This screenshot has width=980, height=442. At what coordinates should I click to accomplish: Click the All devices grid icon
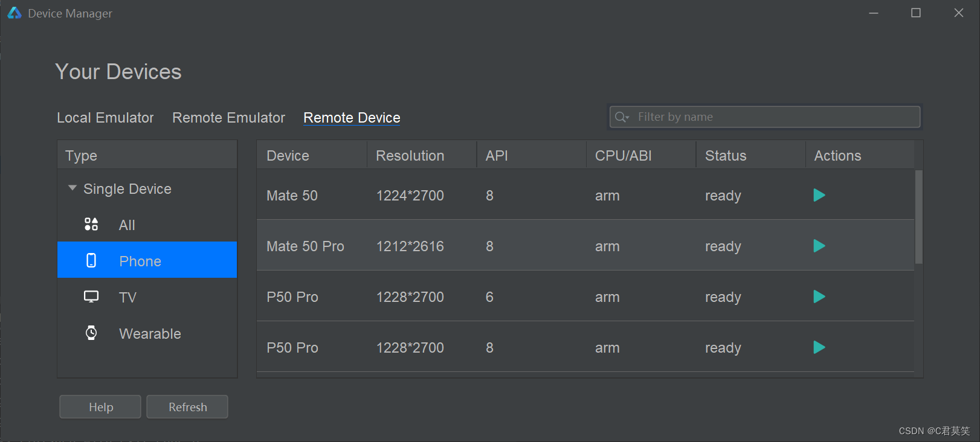(91, 225)
